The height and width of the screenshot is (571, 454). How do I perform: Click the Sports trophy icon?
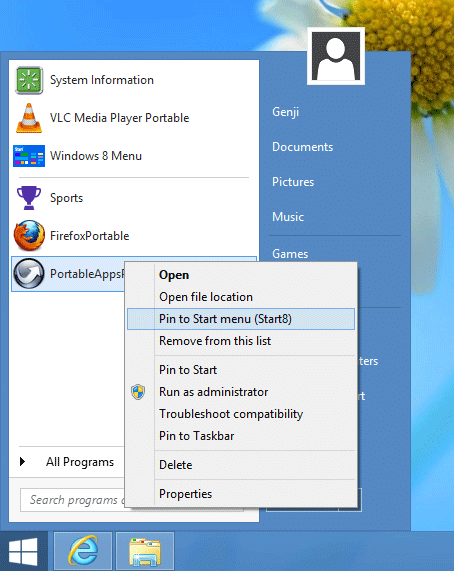(x=29, y=198)
